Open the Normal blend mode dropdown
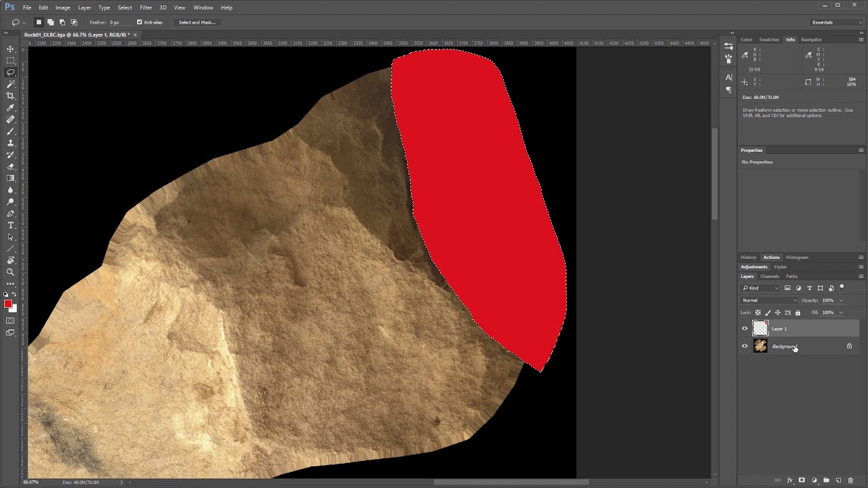Image resolution: width=868 pixels, height=488 pixels. pyautogui.click(x=770, y=300)
